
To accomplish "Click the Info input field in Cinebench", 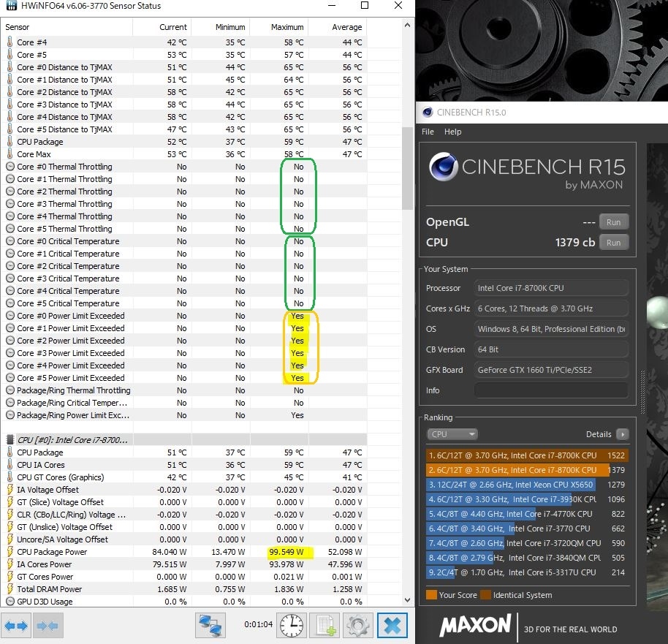I will pos(551,390).
